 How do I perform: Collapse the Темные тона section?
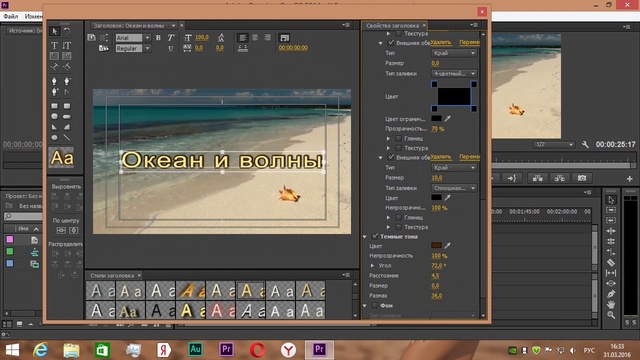[364, 237]
